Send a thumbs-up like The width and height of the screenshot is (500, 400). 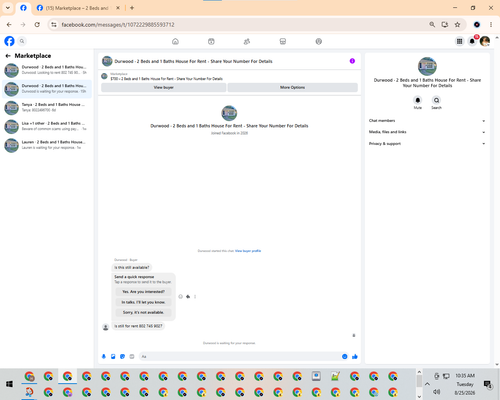355,357
